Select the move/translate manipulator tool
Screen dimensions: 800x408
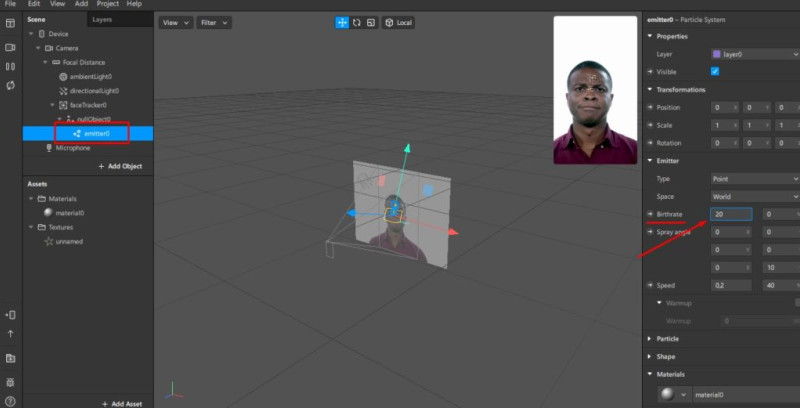click(x=342, y=22)
